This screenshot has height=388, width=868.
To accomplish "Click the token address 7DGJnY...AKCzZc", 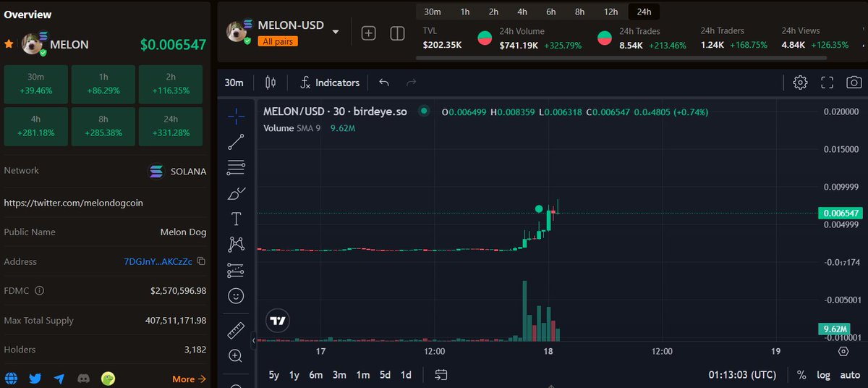I will 158,261.
